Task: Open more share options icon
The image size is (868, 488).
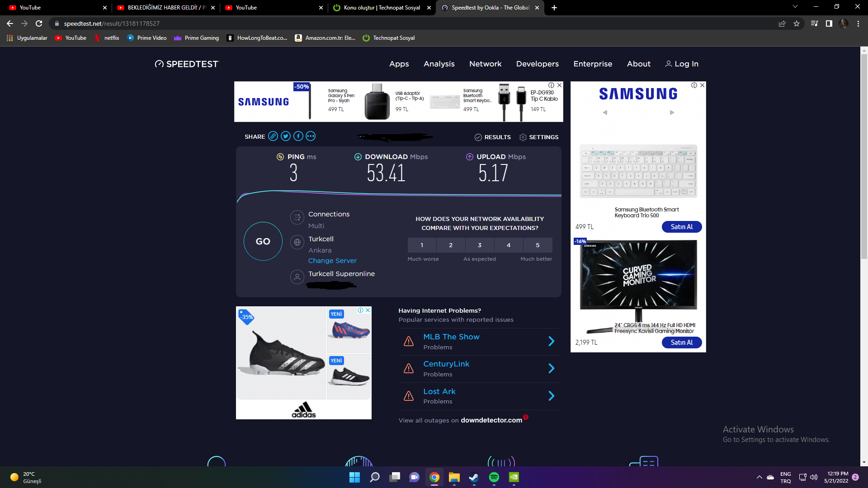Action: point(311,136)
